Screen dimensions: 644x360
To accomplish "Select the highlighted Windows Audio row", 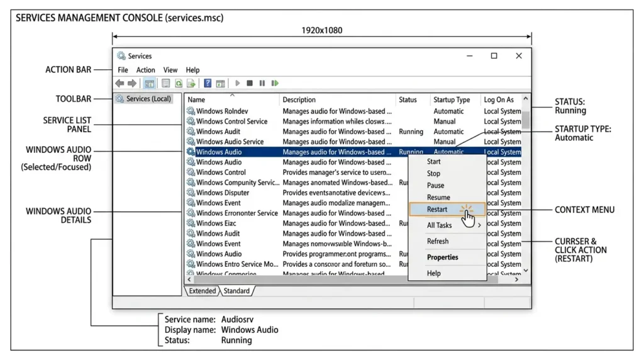I will [x=353, y=152].
